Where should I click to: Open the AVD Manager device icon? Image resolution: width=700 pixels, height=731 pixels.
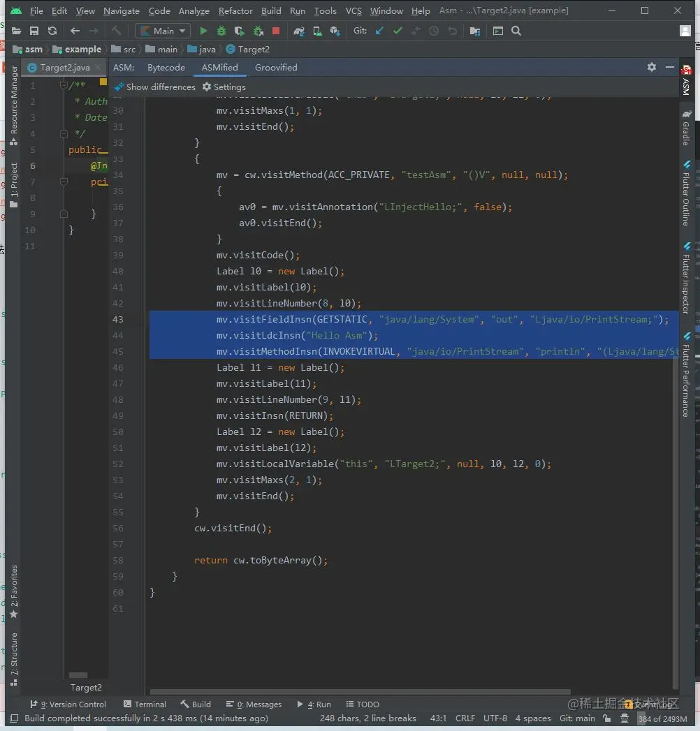pyautogui.click(x=317, y=31)
